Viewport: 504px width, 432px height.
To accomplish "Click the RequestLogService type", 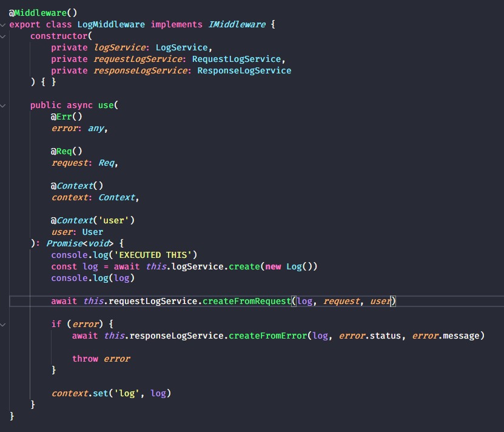I will coord(236,59).
